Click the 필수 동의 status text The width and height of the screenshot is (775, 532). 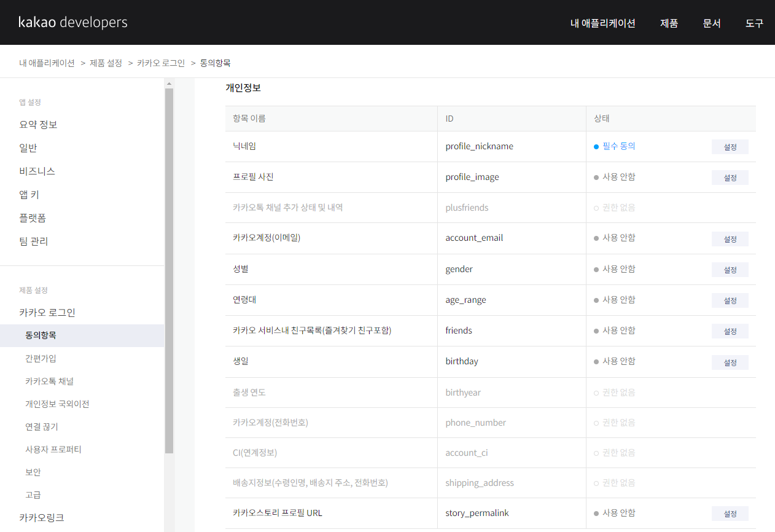click(618, 146)
